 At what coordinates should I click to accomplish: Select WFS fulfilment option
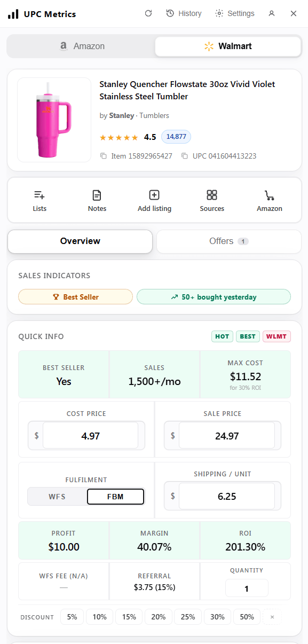point(57,497)
